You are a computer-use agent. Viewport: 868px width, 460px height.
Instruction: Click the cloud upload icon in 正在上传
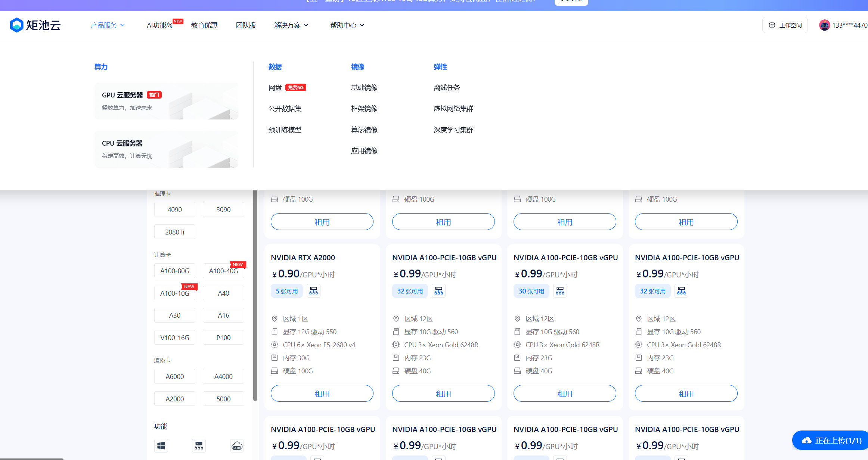tap(807, 441)
